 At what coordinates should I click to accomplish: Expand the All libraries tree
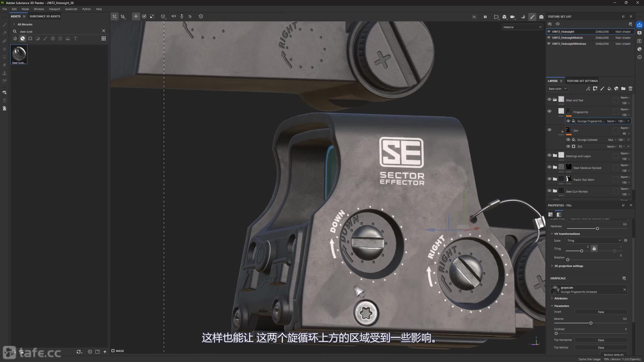click(14, 24)
